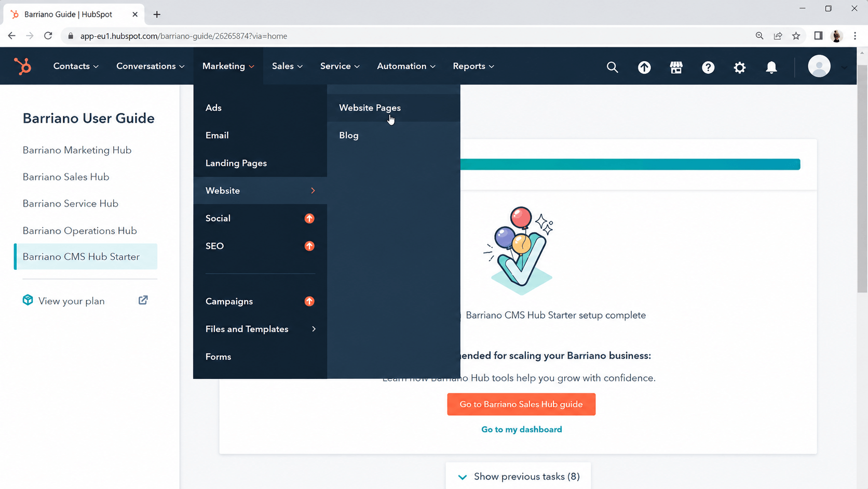Open Barriano Operations Hub in sidebar
This screenshot has height=489, width=868.
pyautogui.click(x=79, y=230)
